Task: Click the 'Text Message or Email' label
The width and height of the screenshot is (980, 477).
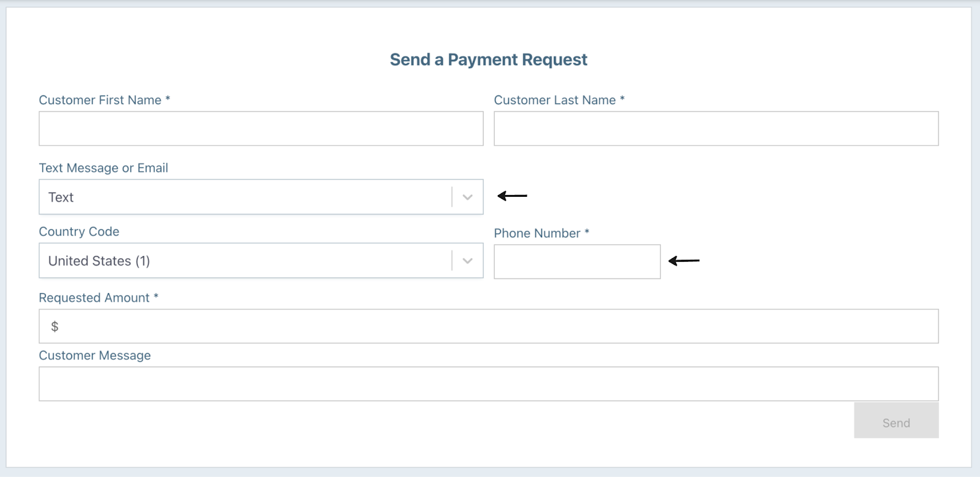Action: click(x=104, y=168)
